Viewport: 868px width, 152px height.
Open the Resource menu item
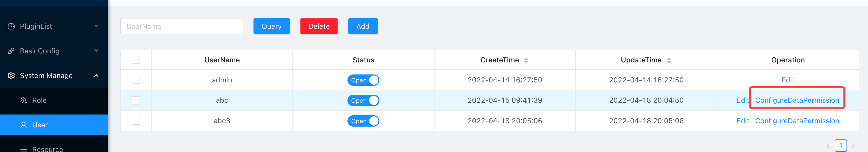coord(48,149)
